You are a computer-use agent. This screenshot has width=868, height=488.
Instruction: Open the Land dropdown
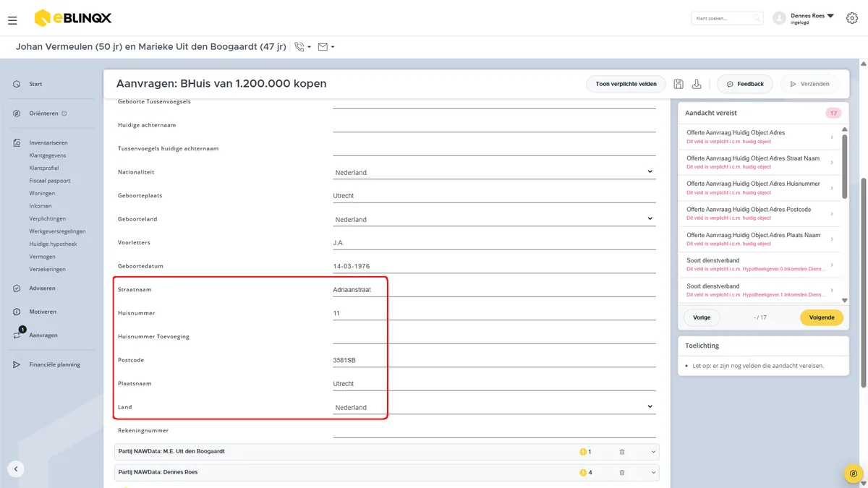click(x=494, y=407)
